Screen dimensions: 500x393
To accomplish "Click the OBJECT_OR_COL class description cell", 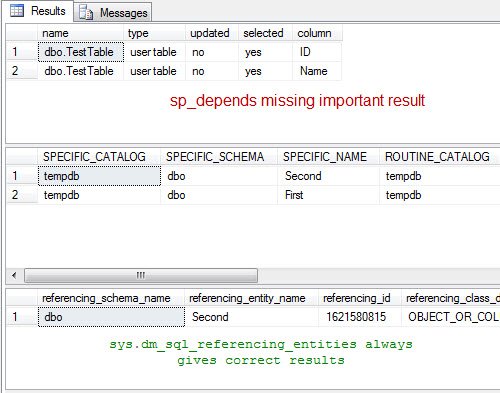I will pos(451,317).
